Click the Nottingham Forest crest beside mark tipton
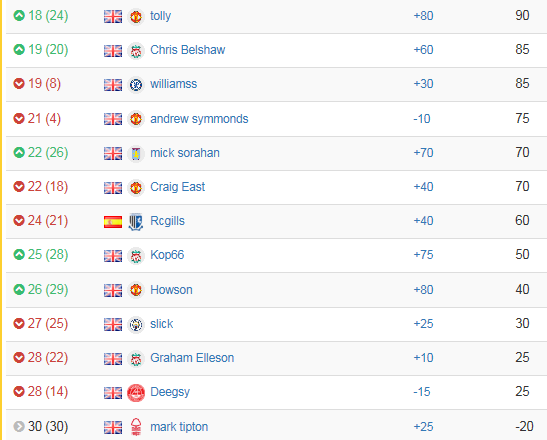The image size is (547, 440). click(136, 427)
